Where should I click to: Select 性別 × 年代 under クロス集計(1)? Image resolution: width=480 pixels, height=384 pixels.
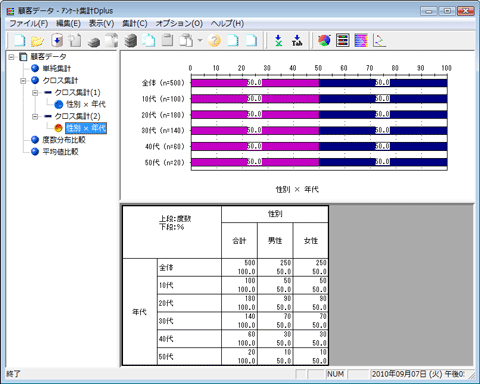click(86, 104)
